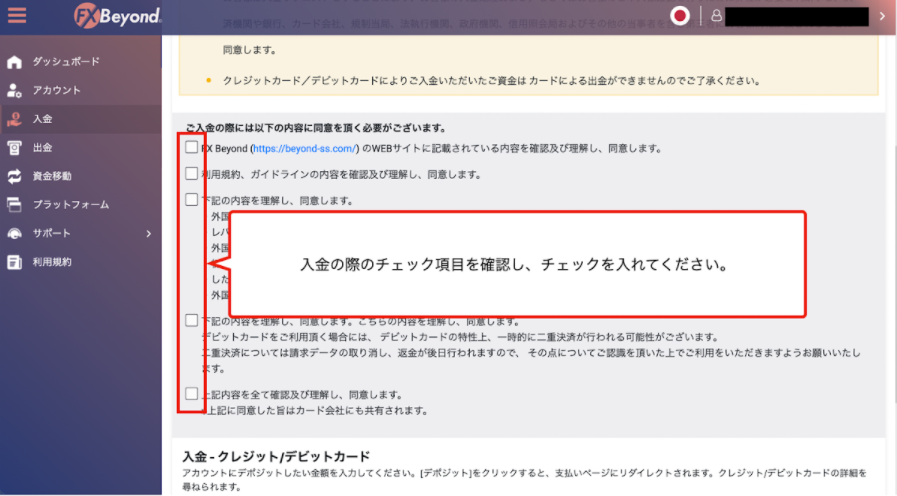Viewport: 897px width, 496px height.
Task: Click the ダッシュボード home icon
Action: pyautogui.click(x=14, y=62)
